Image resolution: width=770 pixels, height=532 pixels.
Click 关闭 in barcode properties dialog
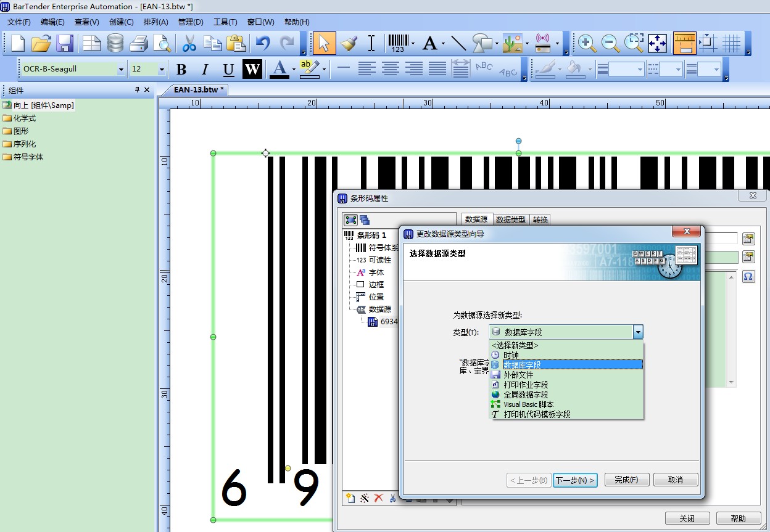click(687, 518)
